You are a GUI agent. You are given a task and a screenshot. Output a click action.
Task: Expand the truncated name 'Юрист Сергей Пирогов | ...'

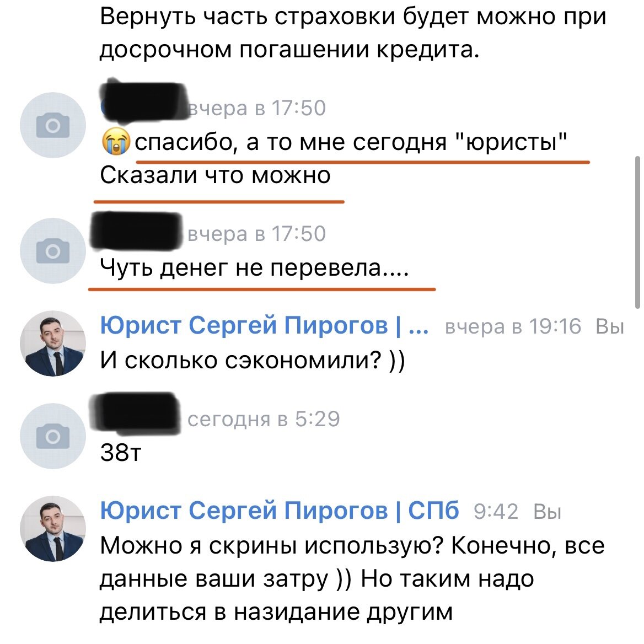pos(262,325)
